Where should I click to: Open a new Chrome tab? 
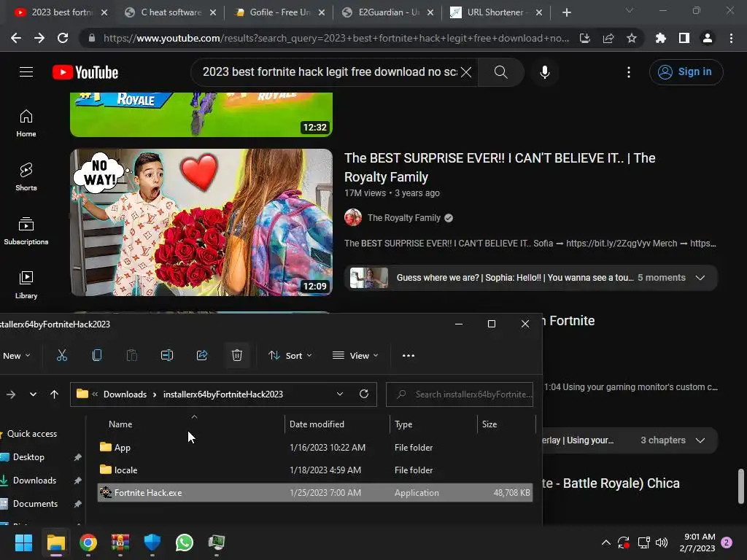pos(566,12)
